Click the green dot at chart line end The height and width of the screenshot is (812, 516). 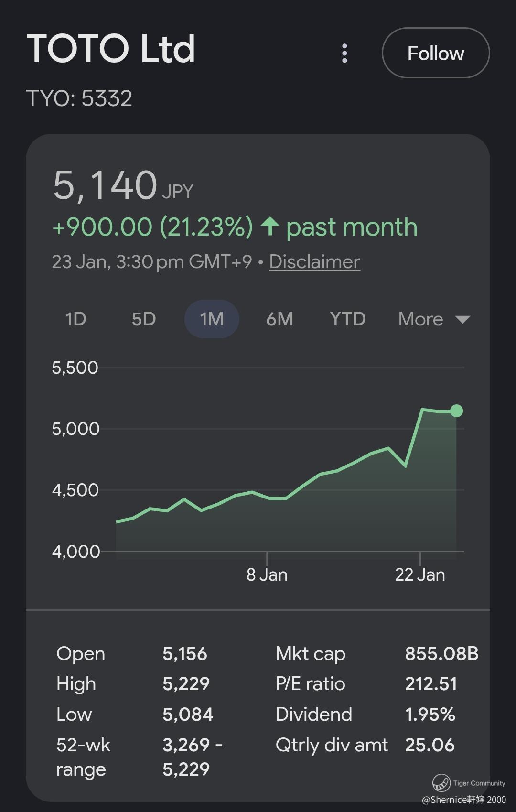456,411
